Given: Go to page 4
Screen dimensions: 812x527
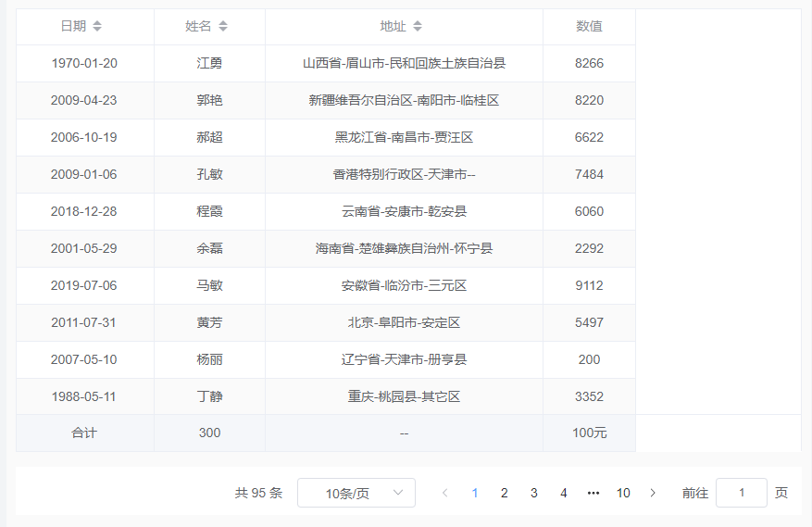Looking at the screenshot, I should 564,493.
